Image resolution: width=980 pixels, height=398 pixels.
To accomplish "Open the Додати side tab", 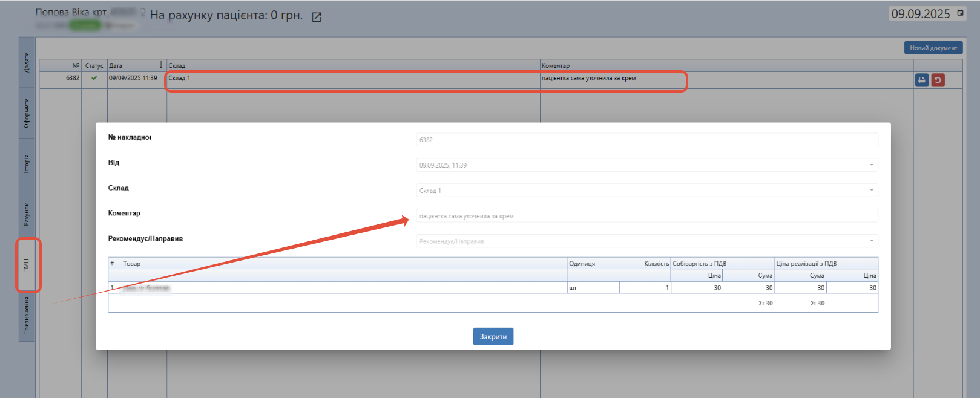I will point(27,62).
